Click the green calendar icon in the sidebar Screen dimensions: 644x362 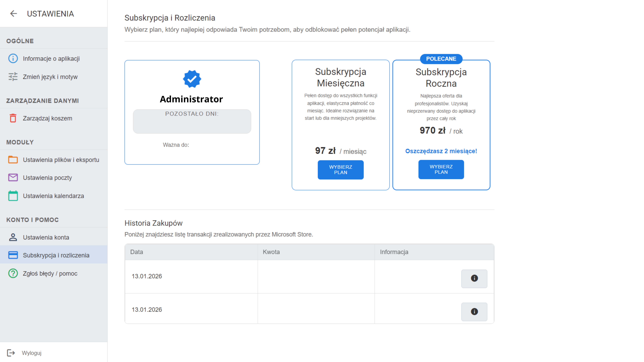click(x=13, y=196)
